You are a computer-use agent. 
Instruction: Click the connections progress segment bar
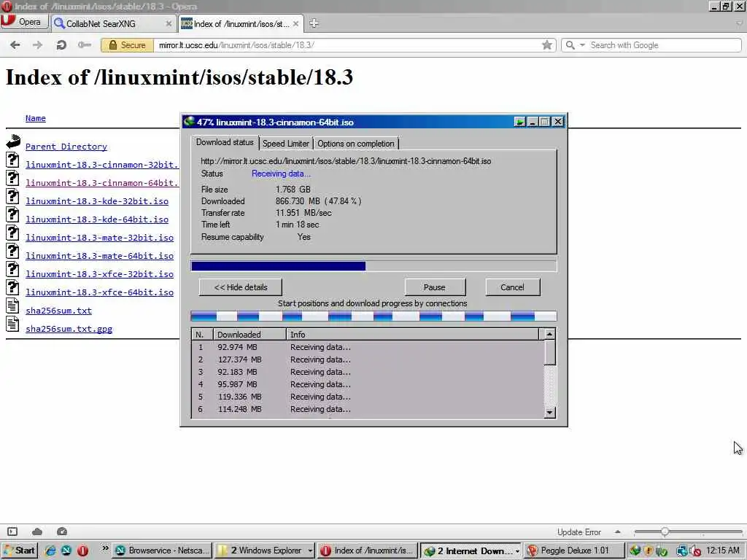373,316
